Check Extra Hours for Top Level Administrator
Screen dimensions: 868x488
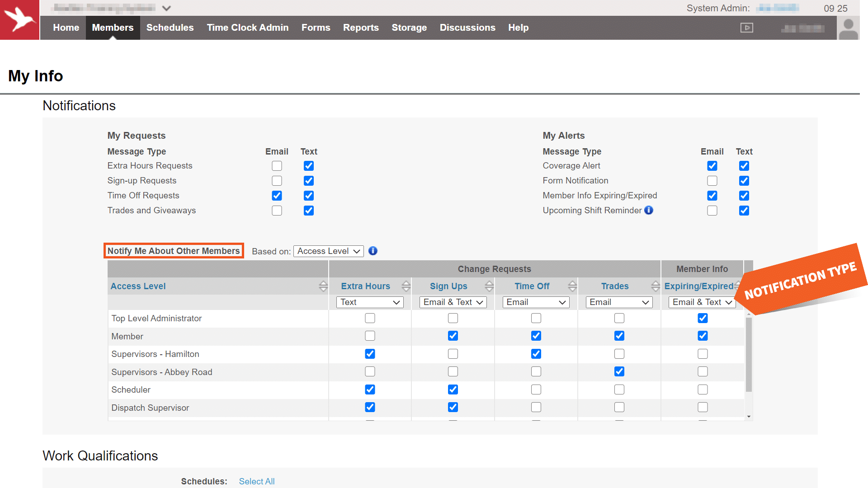click(370, 318)
